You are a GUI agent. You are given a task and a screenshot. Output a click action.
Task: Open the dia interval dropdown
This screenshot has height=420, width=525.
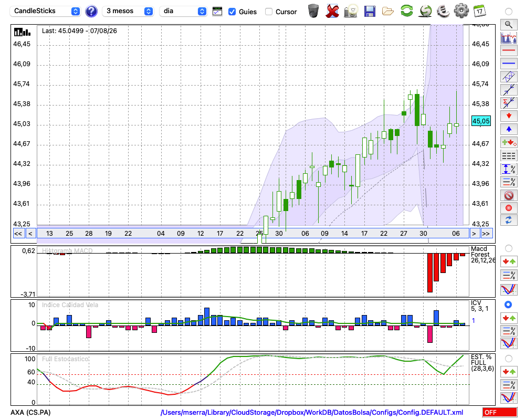point(183,11)
